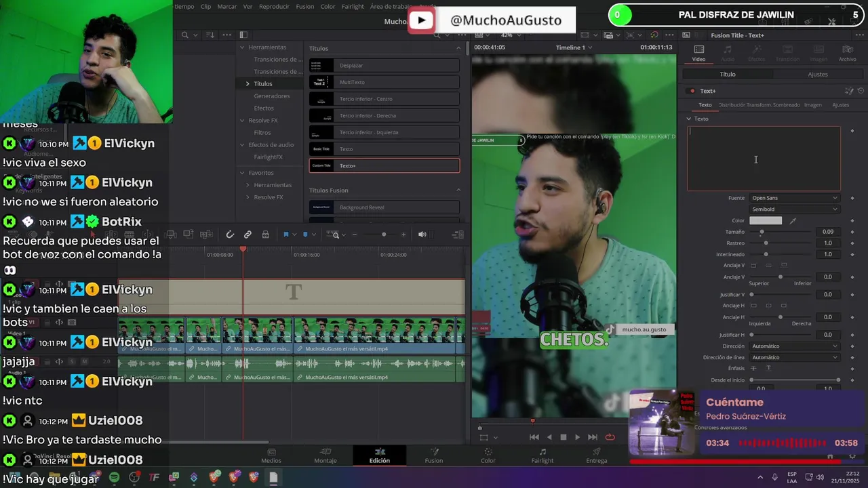868x488 pixels.
Task: Open the Transform. tab of Text+
Action: [759, 105]
